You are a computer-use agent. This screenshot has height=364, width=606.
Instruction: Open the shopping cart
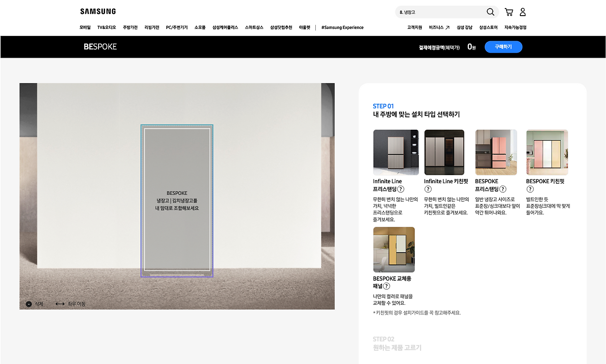(x=509, y=12)
